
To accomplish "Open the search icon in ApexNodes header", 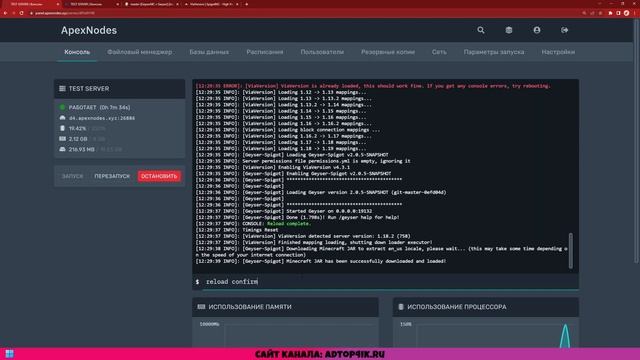I will [x=481, y=30].
